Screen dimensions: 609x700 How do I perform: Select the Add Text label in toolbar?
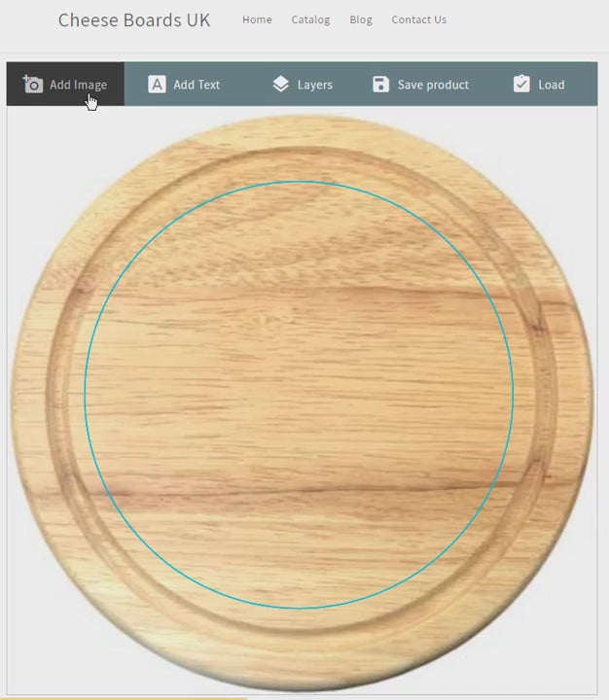coord(197,85)
